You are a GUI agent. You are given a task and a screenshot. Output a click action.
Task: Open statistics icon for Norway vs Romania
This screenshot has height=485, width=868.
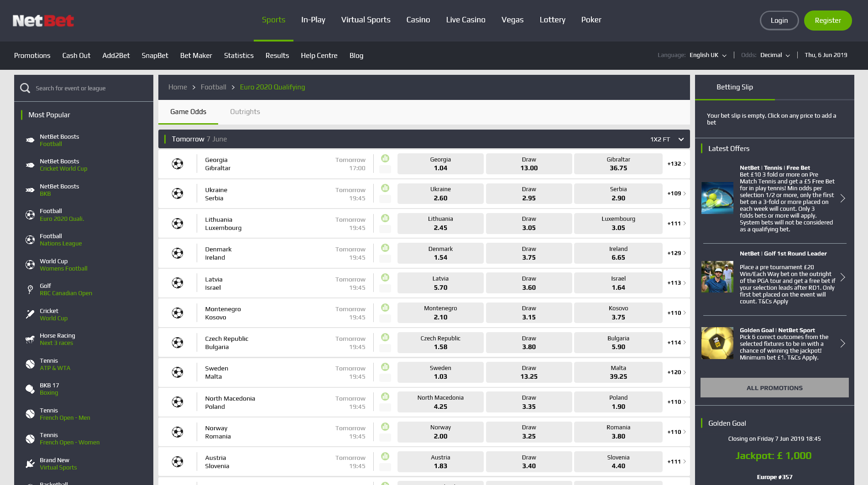(x=385, y=427)
